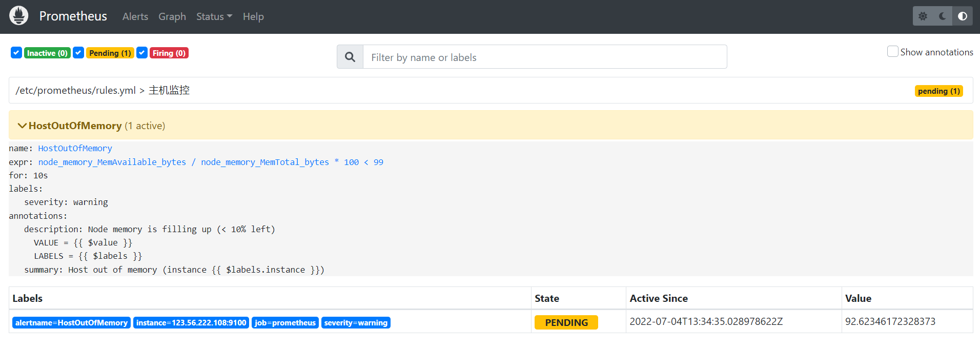This screenshot has width=980, height=349.
Task: Switch to the dark theme moon icon
Action: point(942,16)
